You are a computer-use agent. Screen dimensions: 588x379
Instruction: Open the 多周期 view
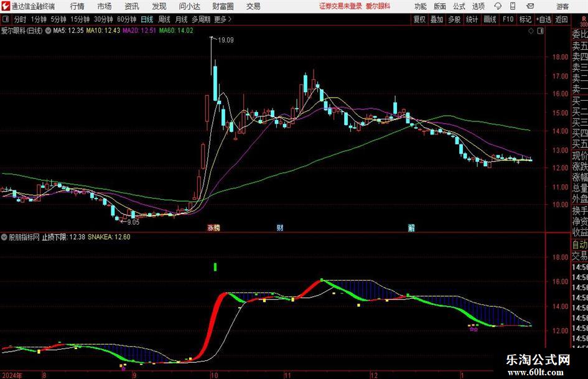201,19
